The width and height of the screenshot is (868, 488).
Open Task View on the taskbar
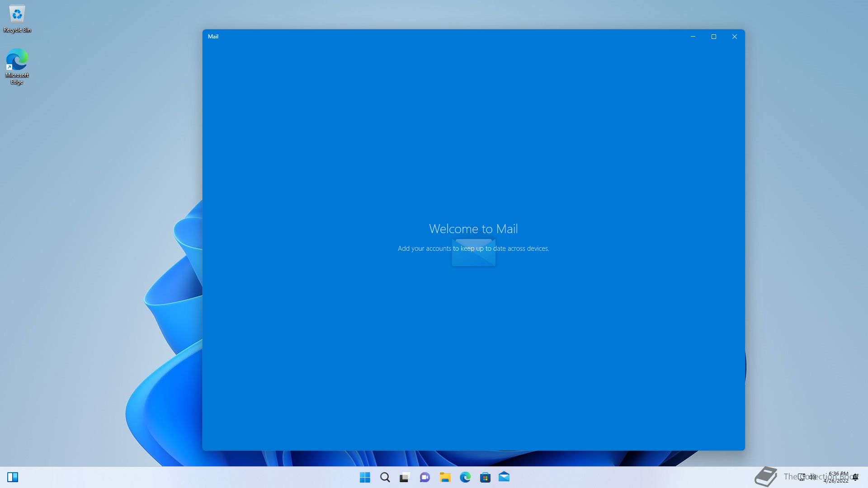(405, 477)
